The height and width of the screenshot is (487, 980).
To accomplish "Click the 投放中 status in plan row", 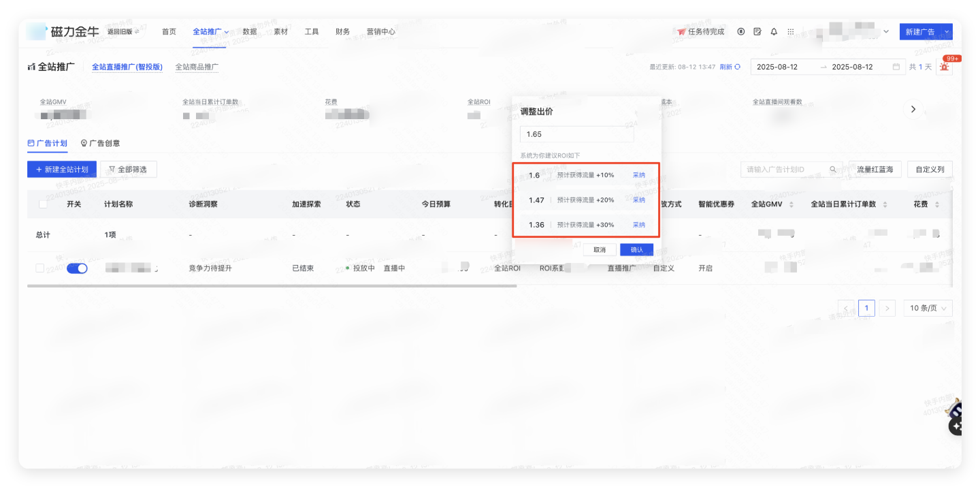I will [x=361, y=268].
